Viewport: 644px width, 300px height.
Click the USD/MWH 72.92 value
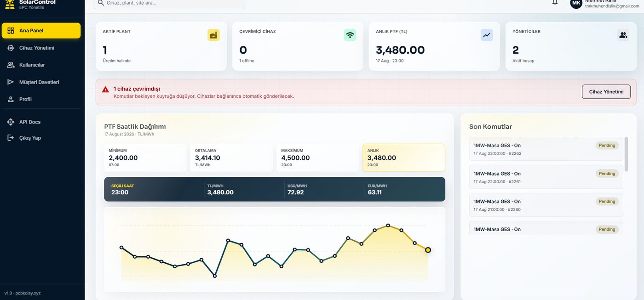pyautogui.click(x=296, y=192)
